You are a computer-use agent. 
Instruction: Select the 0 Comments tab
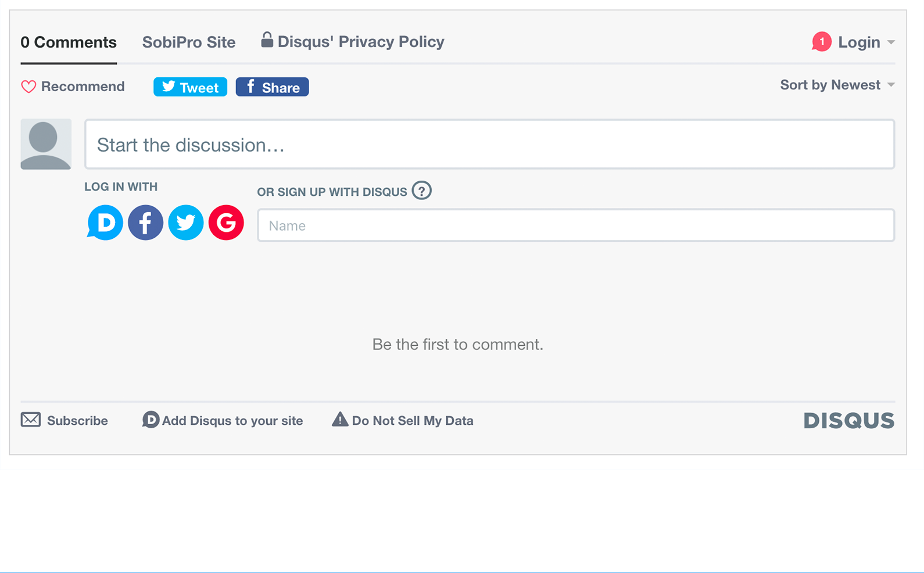pos(69,42)
